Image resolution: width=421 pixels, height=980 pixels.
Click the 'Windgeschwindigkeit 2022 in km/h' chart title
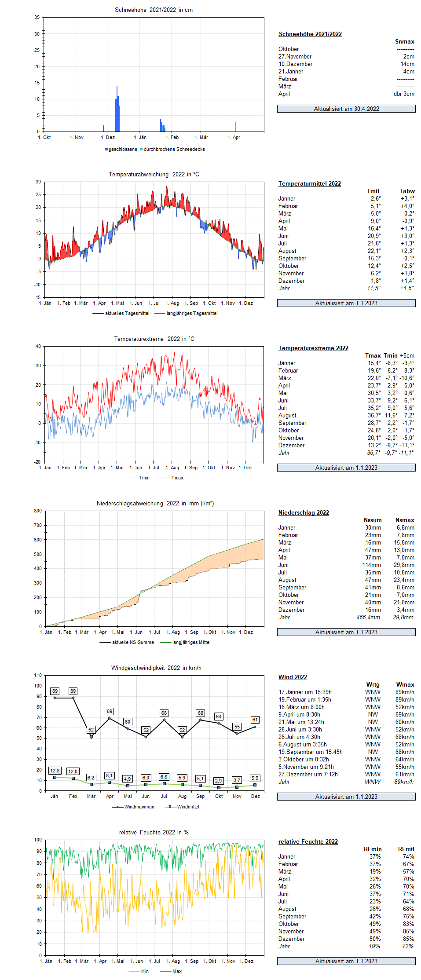(x=156, y=668)
